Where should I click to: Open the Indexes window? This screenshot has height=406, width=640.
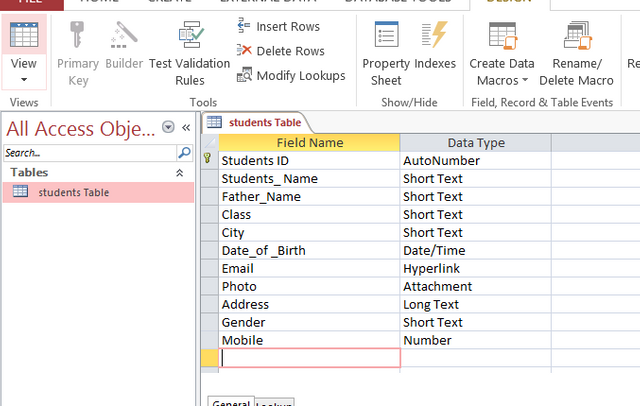tap(435, 46)
